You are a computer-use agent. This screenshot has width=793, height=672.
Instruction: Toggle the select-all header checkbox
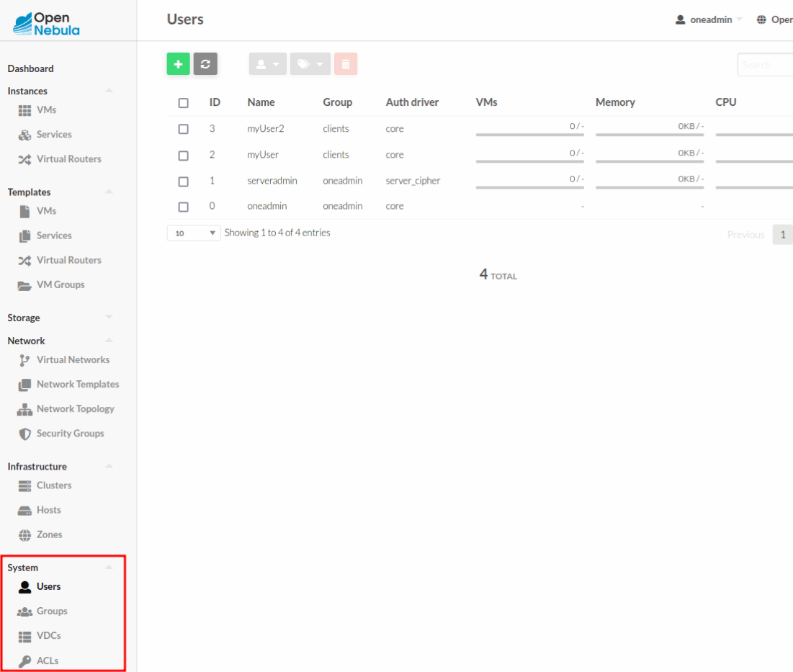pyautogui.click(x=184, y=103)
